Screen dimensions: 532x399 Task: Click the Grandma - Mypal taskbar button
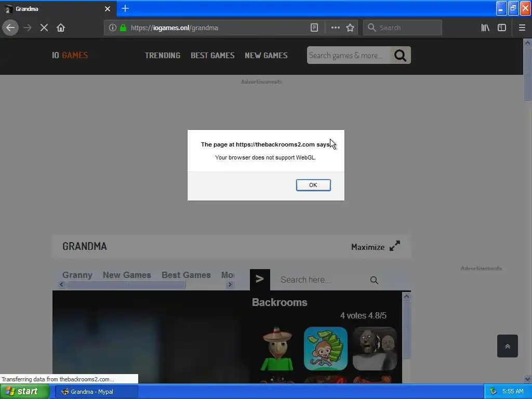(x=96, y=392)
